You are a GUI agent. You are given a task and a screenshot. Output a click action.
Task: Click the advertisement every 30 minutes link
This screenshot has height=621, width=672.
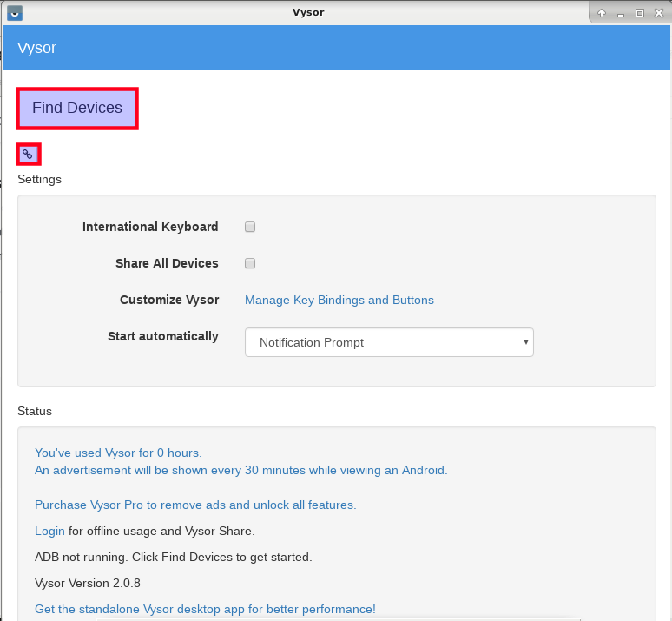click(240, 471)
